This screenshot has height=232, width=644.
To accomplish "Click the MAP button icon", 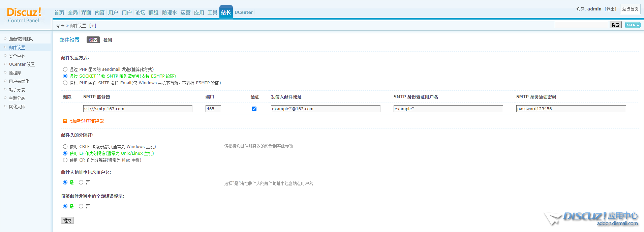I will point(633,25).
